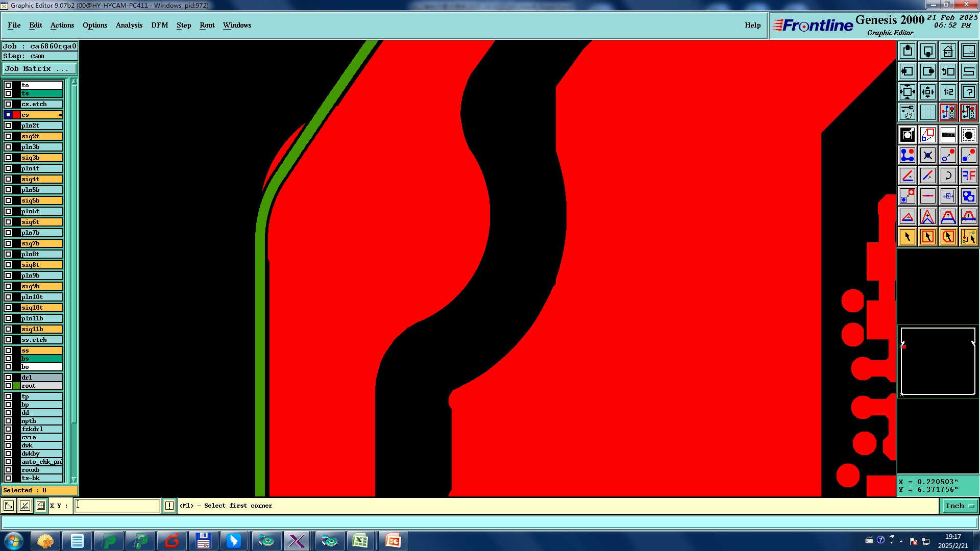The width and height of the screenshot is (980, 551).
Task: Click the Job Matrix button
Action: point(40,68)
